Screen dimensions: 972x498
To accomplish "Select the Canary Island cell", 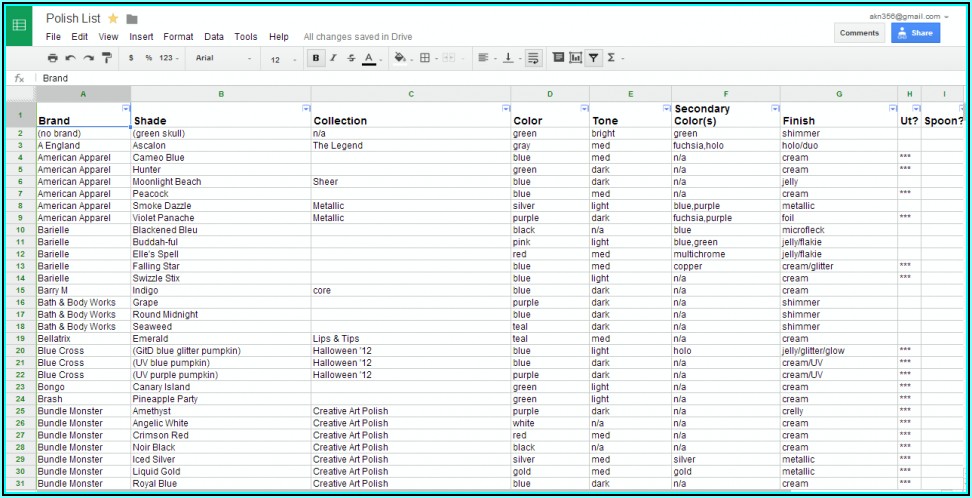I will (x=161, y=387).
